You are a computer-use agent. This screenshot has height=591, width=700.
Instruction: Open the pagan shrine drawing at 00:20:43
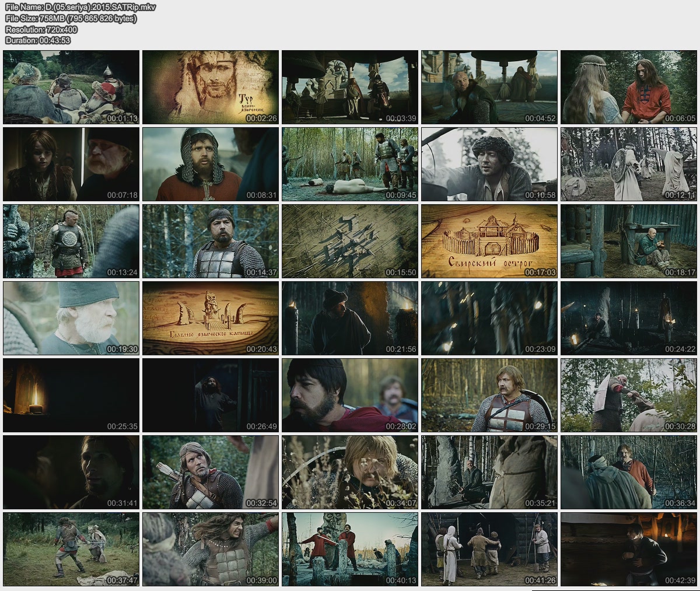(x=211, y=318)
